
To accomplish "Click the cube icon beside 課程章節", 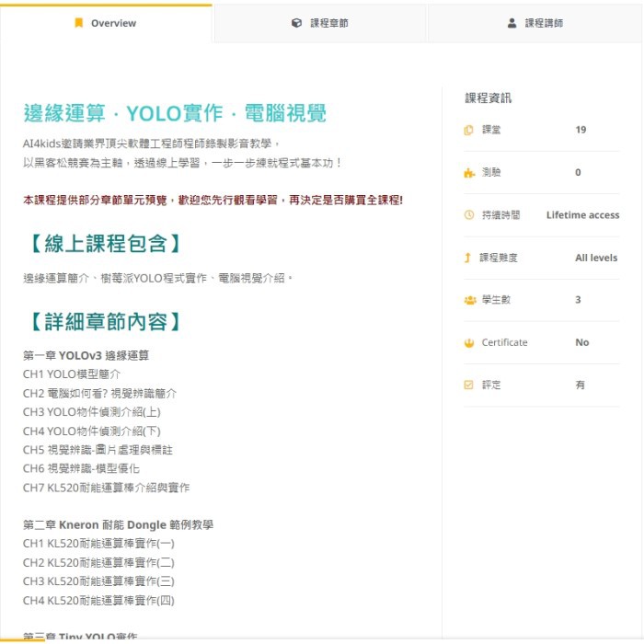I will coord(296,23).
